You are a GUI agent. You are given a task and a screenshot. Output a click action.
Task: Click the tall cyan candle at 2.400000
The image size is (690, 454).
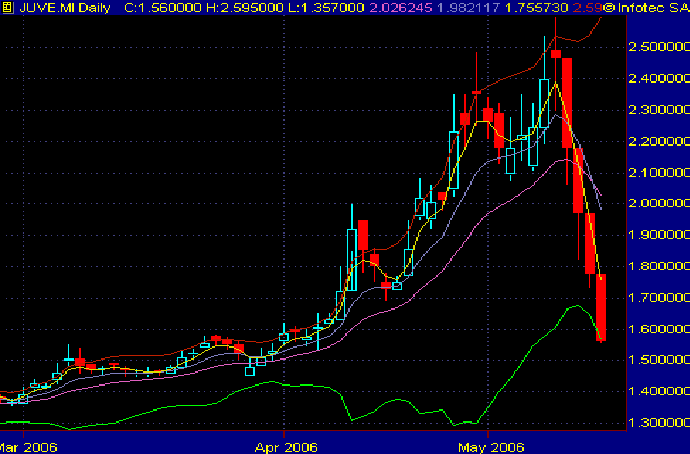[x=544, y=103]
